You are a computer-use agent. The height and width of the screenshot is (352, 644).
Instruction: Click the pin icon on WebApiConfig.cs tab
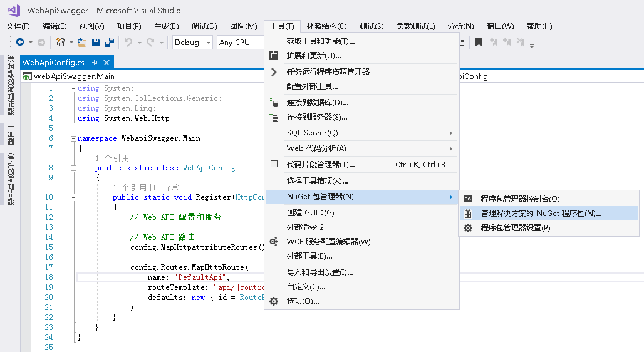point(95,63)
